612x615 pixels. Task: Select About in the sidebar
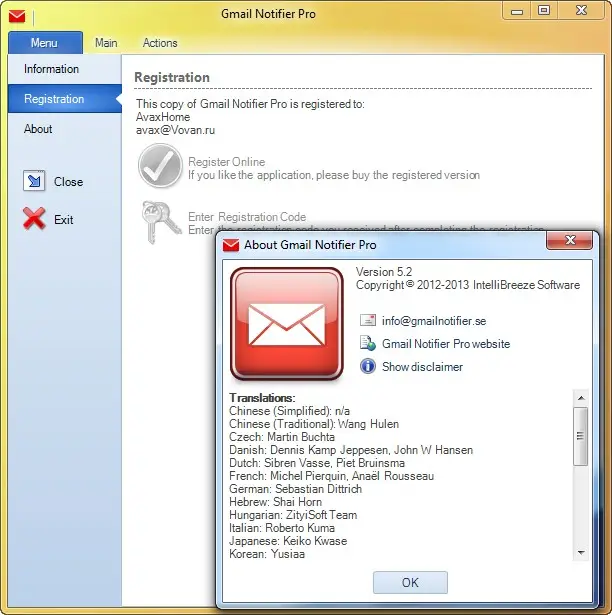(x=65, y=129)
